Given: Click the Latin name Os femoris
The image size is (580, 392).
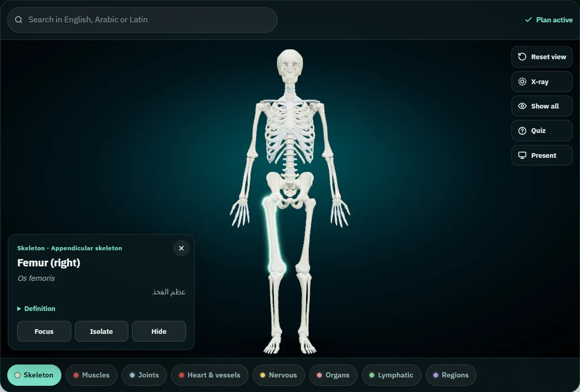Looking at the screenshot, I should click(36, 279).
